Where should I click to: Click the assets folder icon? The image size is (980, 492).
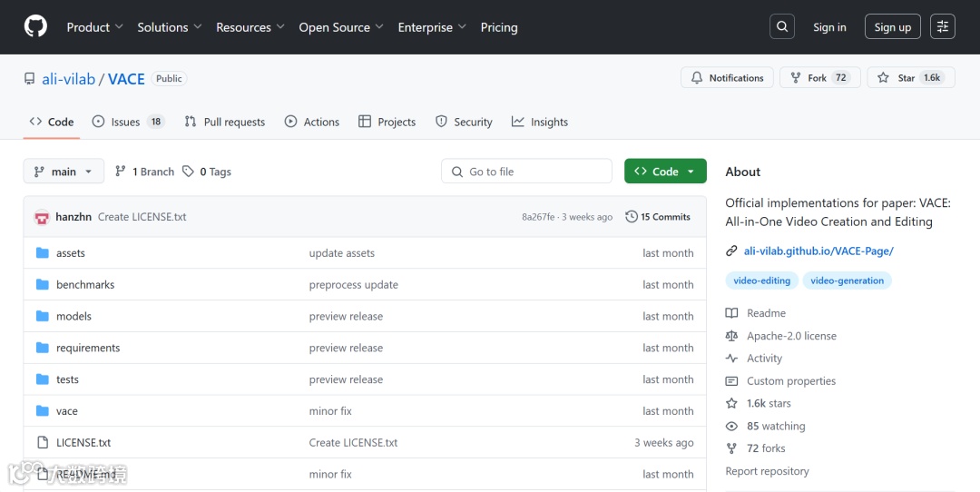(x=43, y=253)
